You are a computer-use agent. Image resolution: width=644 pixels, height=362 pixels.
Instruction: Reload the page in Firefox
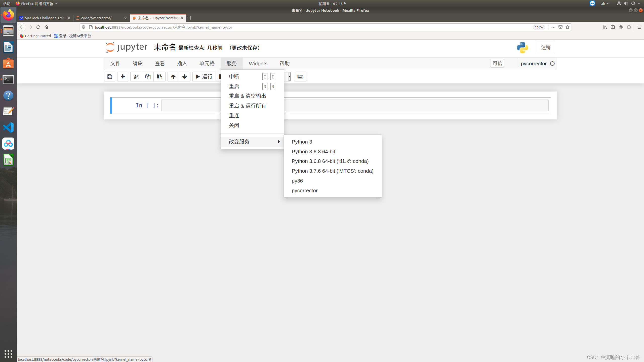38,27
